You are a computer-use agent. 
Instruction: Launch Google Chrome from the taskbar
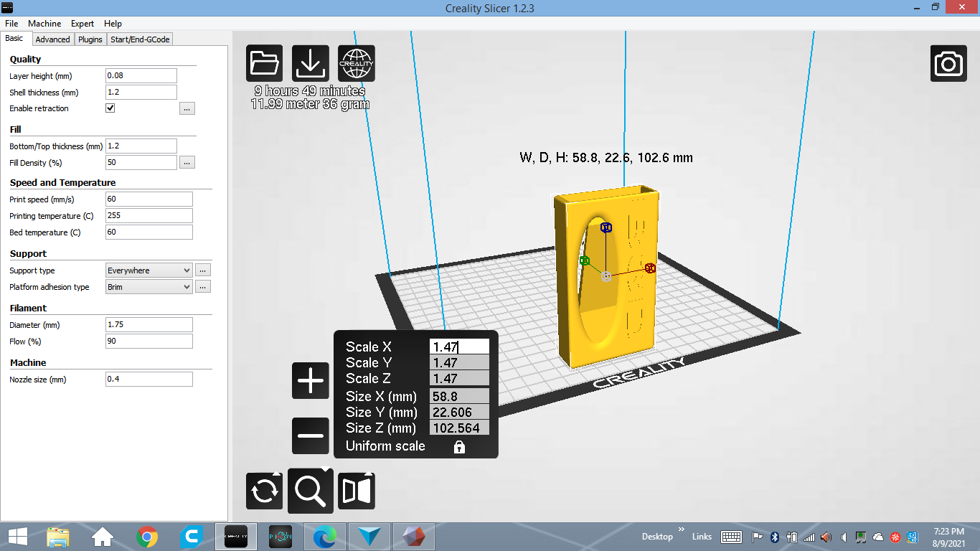[x=147, y=536]
